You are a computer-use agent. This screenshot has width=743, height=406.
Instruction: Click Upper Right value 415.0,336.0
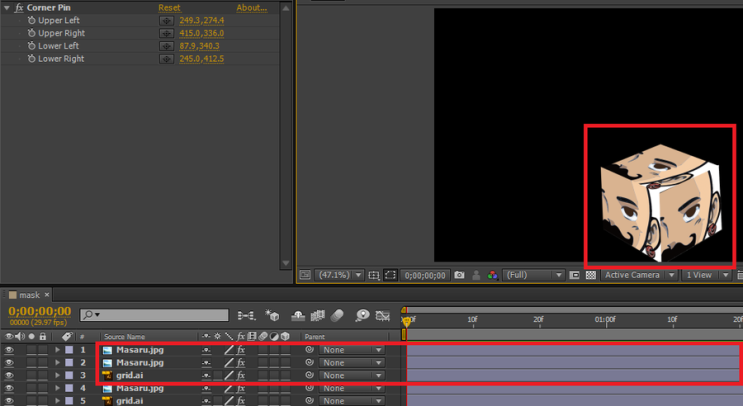(x=201, y=33)
